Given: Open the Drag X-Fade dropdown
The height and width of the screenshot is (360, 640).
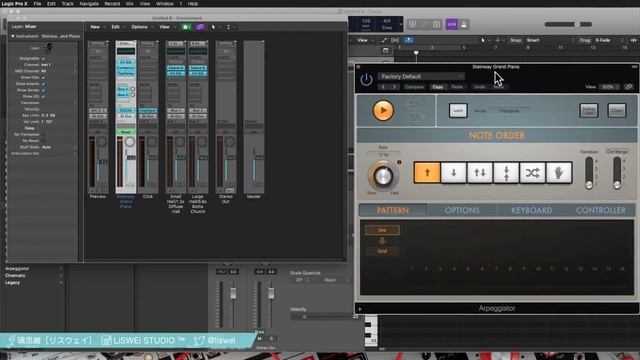Looking at the screenshot, I should (x=608, y=40).
